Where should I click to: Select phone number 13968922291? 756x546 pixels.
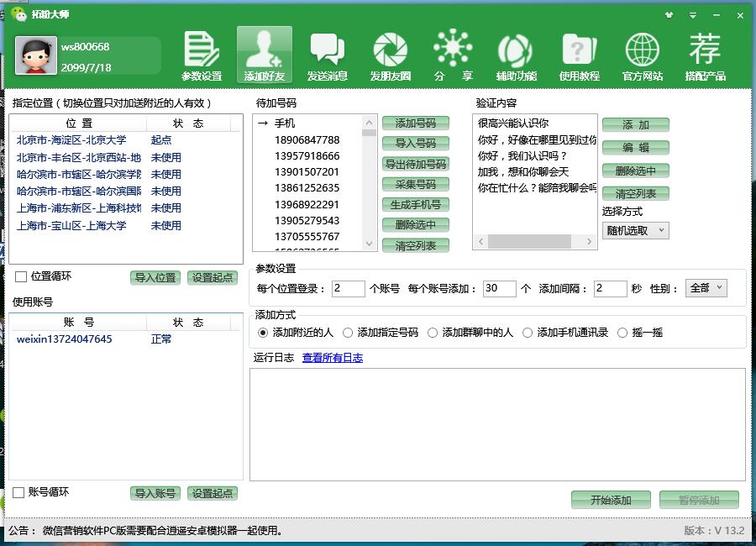[x=307, y=204]
